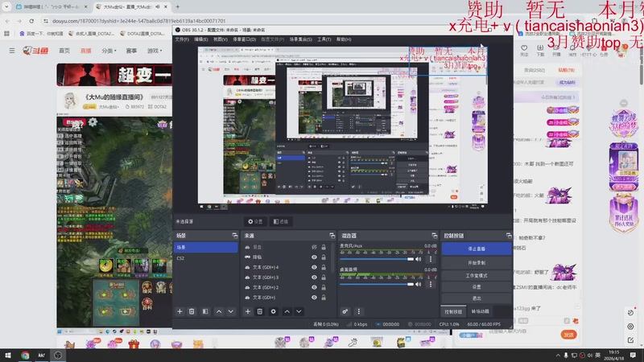The height and width of the screenshot is (362, 644).
Task: Open source Properties button above Scenes
Action: [255, 222]
